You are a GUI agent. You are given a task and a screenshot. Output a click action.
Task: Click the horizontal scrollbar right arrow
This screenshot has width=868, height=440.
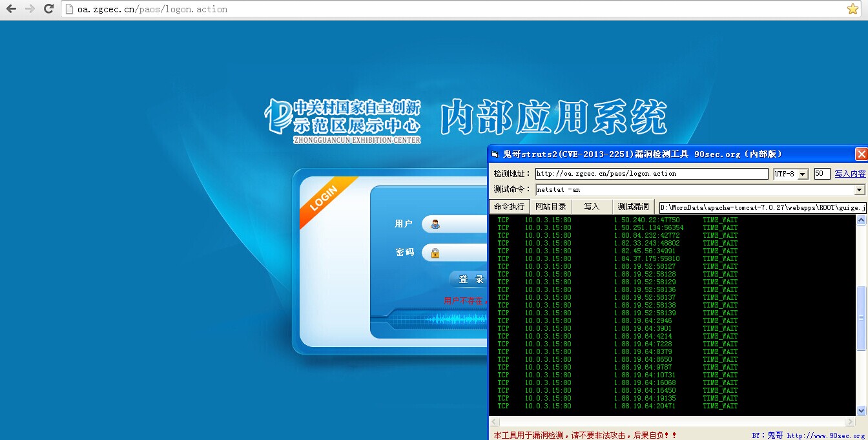pos(851,421)
